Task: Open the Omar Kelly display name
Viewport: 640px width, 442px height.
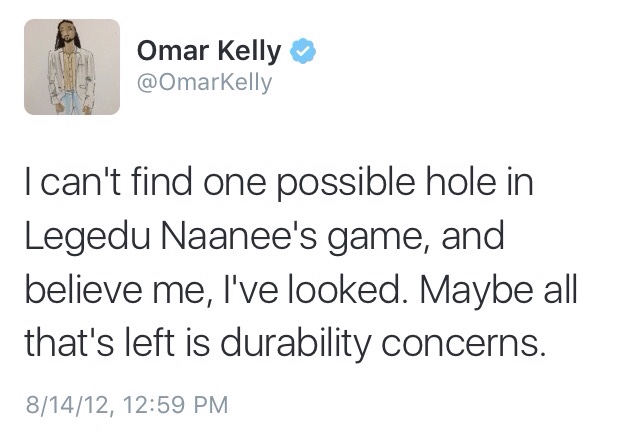Action: click(x=209, y=51)
